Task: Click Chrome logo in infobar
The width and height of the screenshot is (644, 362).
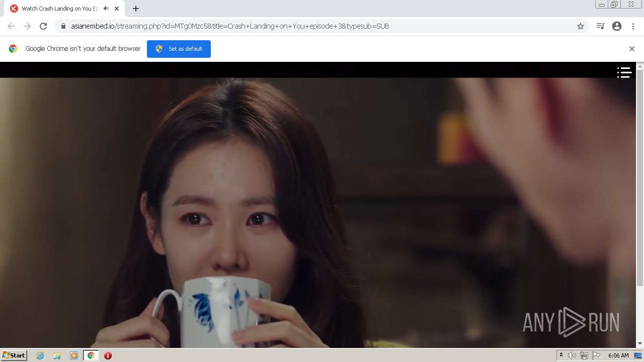Action: (13, 49)
